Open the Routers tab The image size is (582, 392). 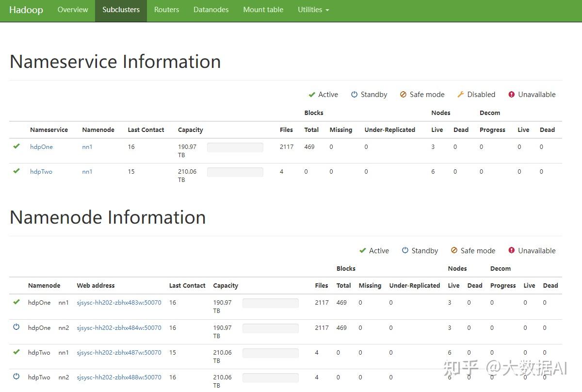(166, 10)
